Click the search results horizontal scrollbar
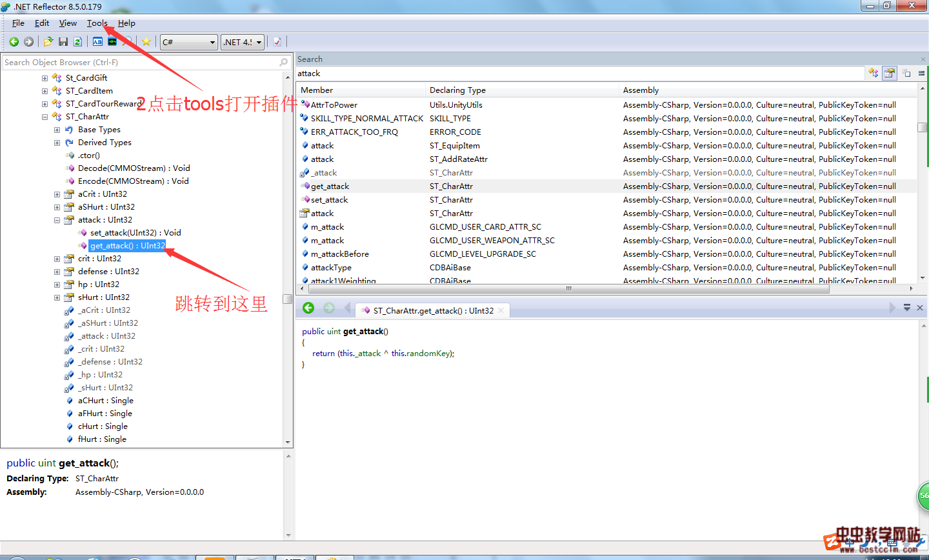The height and width of the screenshot is (560, 929). (x=568, y=288)
